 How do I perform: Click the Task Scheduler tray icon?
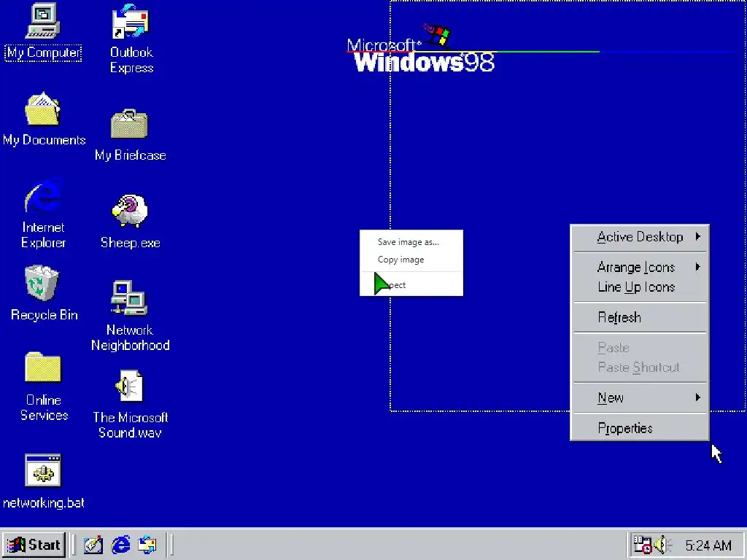[x=642, y=545]
